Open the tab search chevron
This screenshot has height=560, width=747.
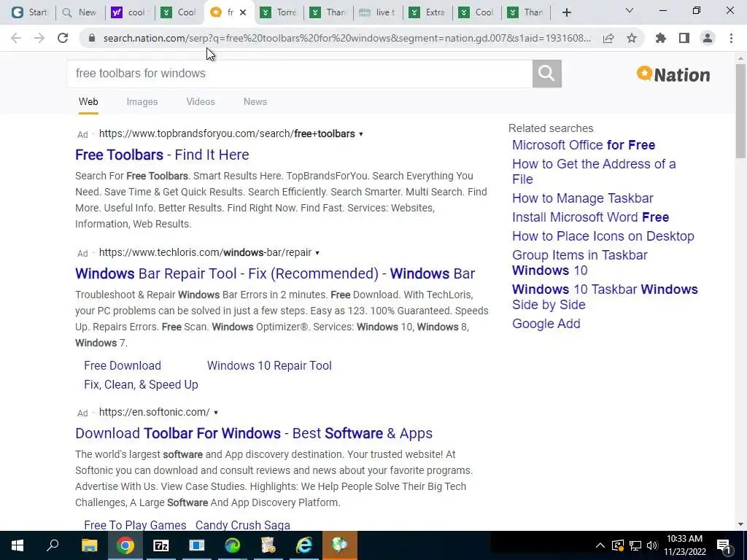click(629, 10)
